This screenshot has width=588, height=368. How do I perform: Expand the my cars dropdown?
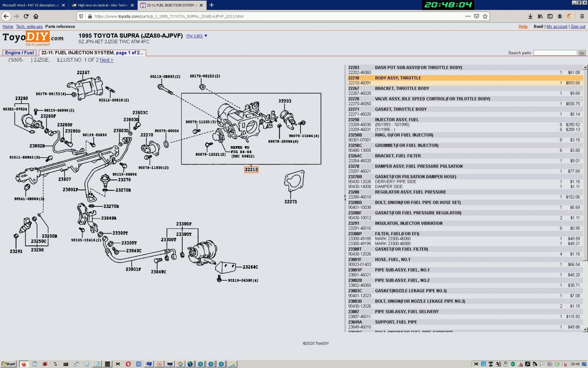[197, 36]
